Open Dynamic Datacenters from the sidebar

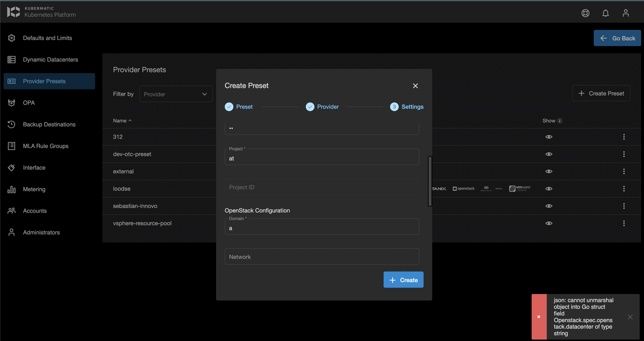[x=50, y=59]
